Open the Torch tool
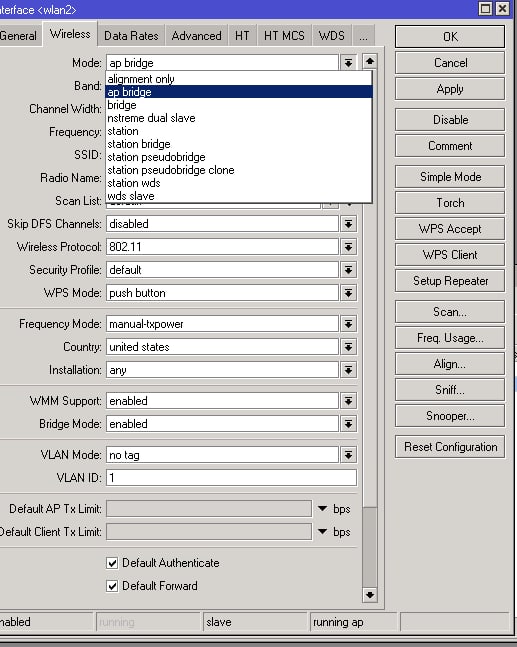The width and height of the screenshot is (517, 647). tap(450, 203)
